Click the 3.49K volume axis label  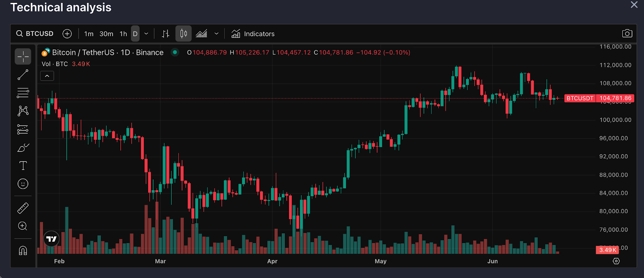(607, 250)
